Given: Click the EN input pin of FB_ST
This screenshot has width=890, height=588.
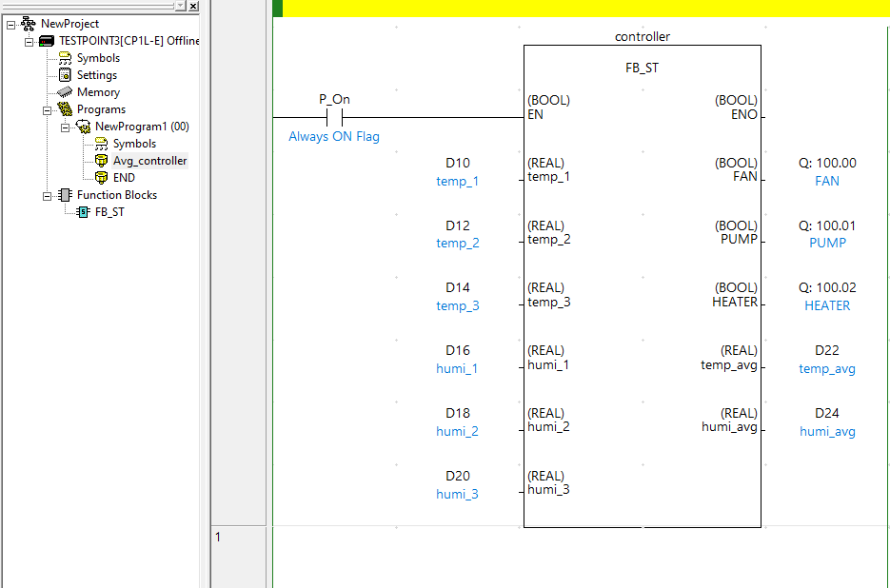Looking at the screenshot, I should point(535,114).
